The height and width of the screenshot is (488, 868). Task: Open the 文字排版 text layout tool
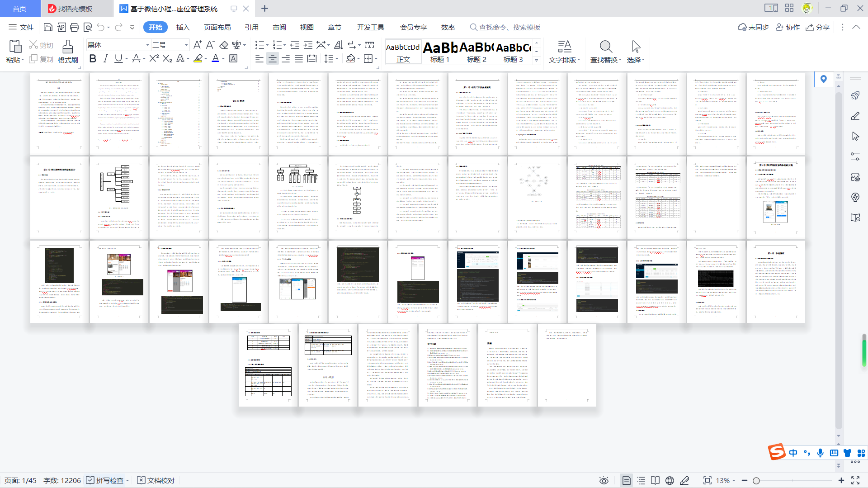point(564,52)
